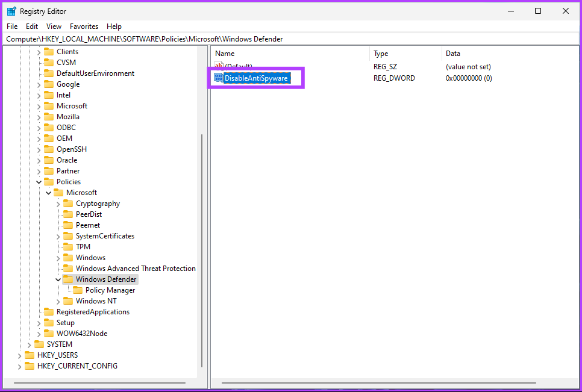Expand the Windows NT key
This screenshot has height=392, width=582.
point(58,301)
